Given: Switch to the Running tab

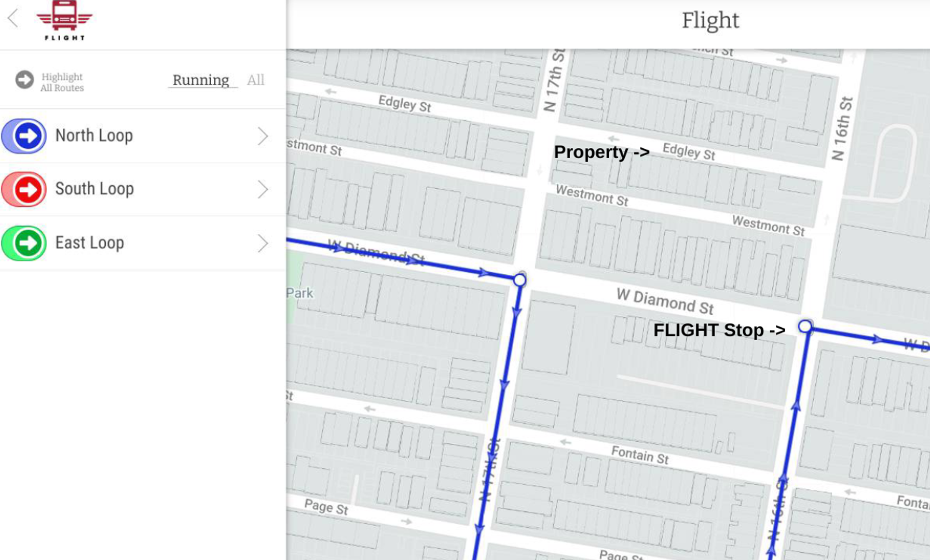Looking at the screenshot, I should pyautogui.click(x=201, y=80).
